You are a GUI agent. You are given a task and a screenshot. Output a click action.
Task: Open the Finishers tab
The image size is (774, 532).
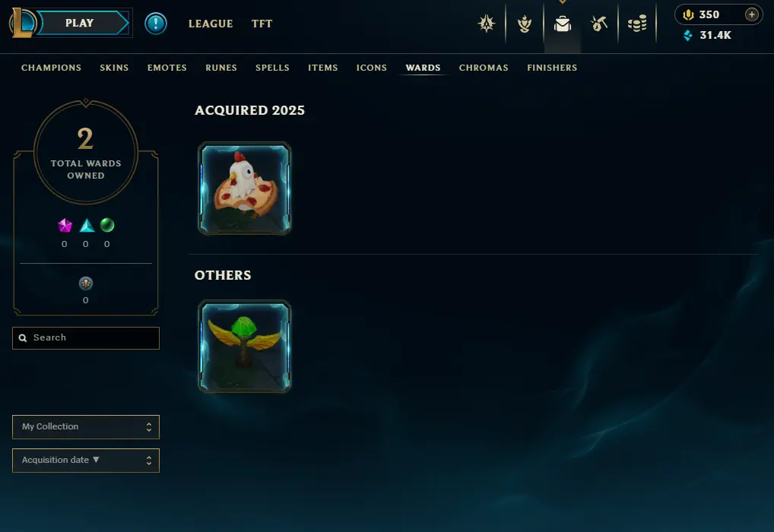552,68
